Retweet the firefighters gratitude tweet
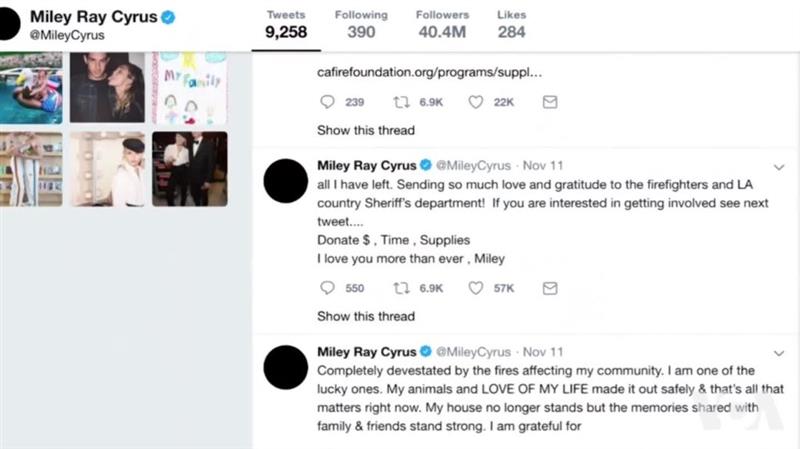 pos(400,288)
